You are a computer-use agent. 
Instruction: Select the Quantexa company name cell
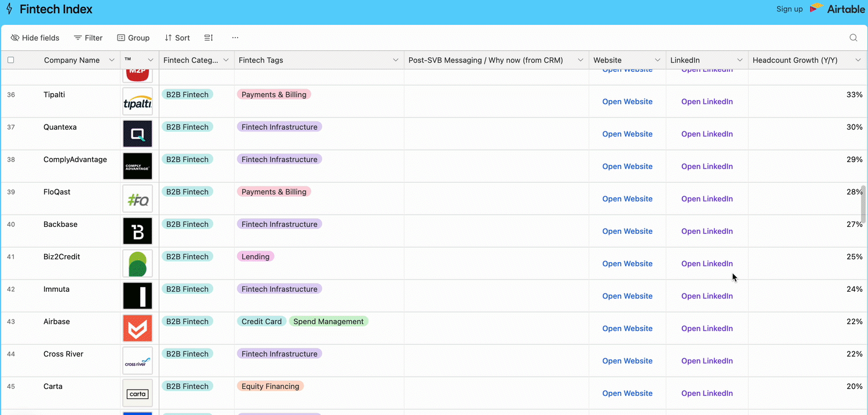point(80,134)
